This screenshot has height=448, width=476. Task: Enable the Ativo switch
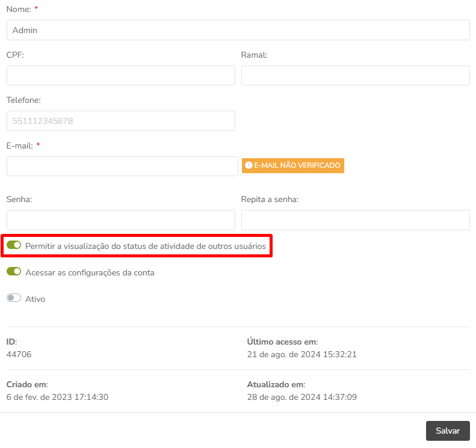(x=14, y=298)
